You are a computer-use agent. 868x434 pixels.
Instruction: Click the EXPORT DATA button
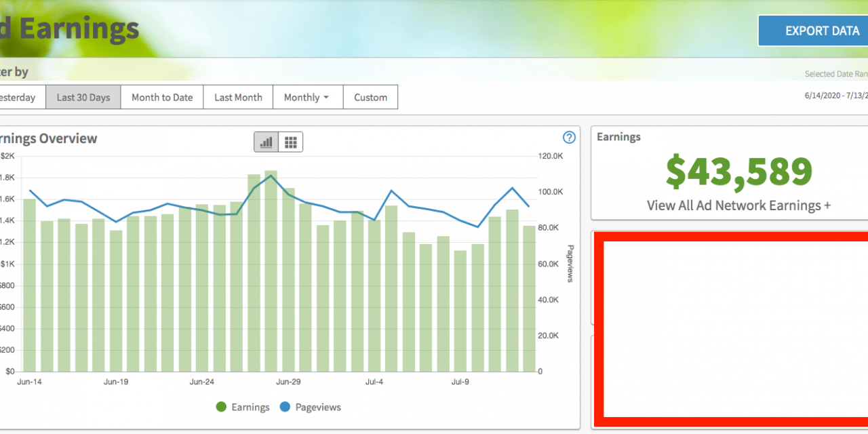point(822,31)
